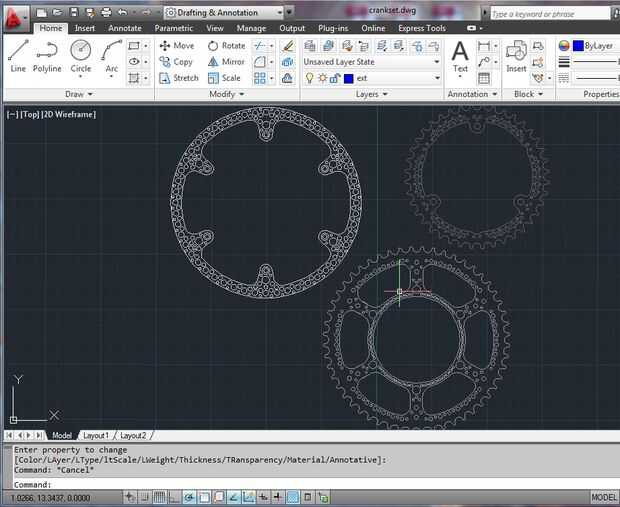Click the Erase tool icon

287,46
